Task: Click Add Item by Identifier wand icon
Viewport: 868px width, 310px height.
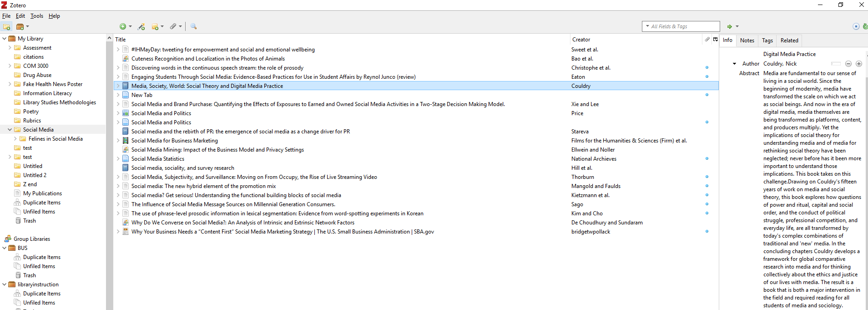Action: click(141, 26)
